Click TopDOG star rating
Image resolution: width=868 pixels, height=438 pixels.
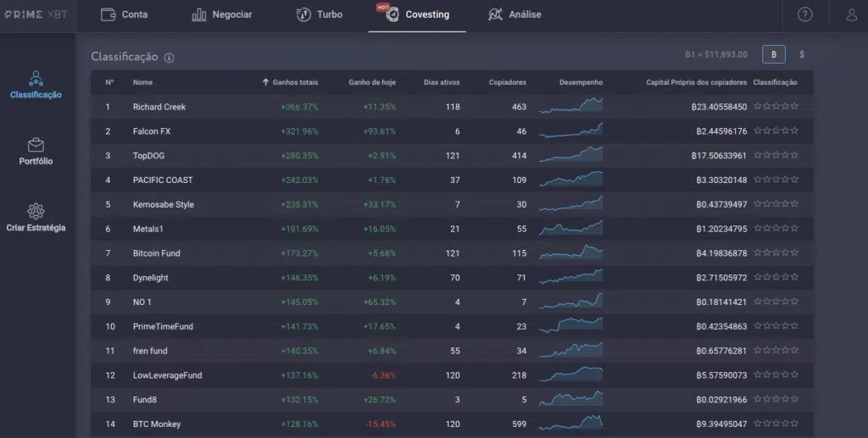click(x=776, y=155)
